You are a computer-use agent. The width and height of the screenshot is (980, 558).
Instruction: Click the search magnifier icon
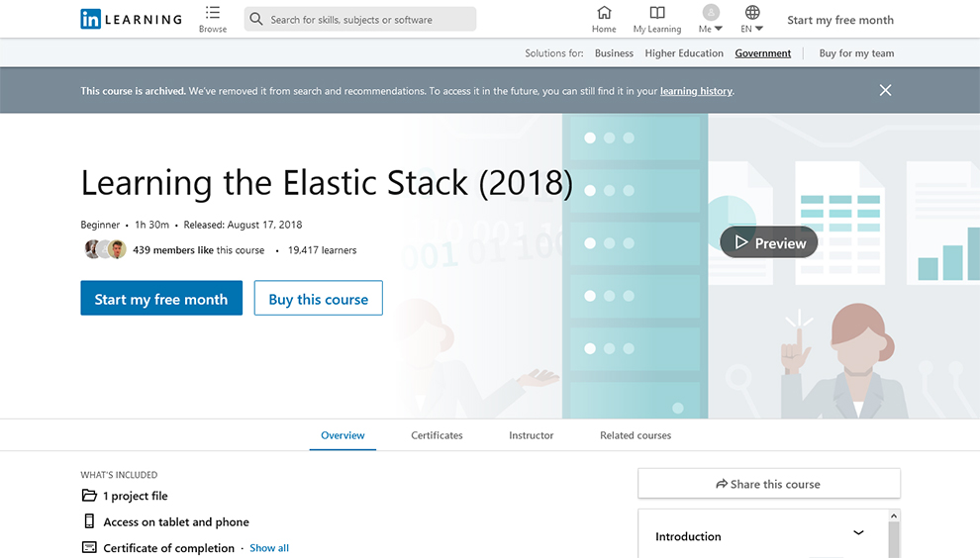coord(256,20)
